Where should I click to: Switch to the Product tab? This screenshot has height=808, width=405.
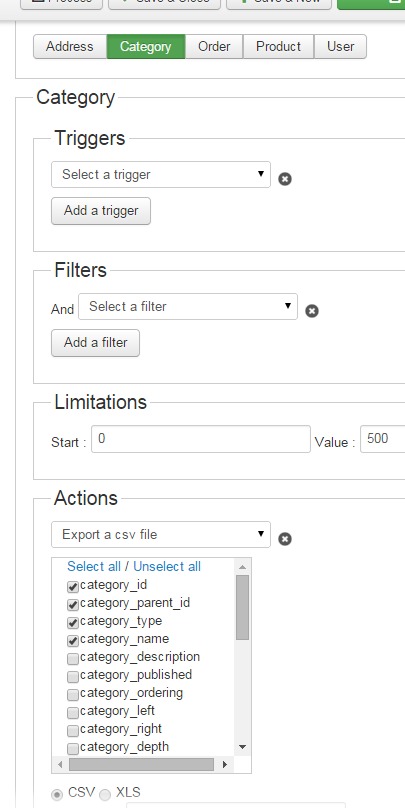pyautogui.click(x=278, y=46)
